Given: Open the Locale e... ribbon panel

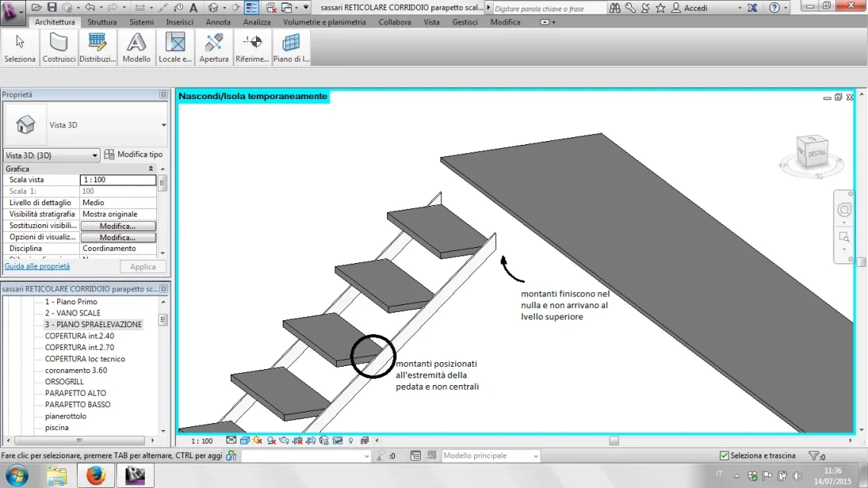Looking at the screenshot, I should tap(175, 48).
